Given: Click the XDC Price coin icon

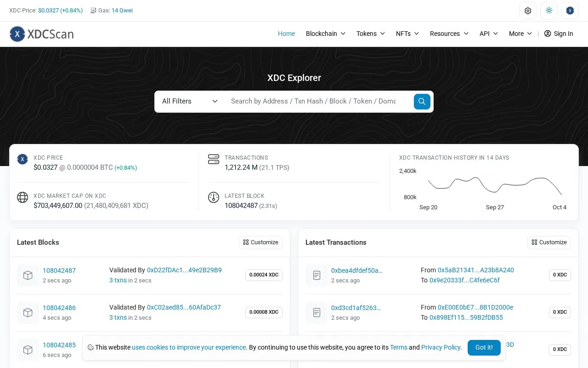Looking at the screenshot, I should [23, 159].
